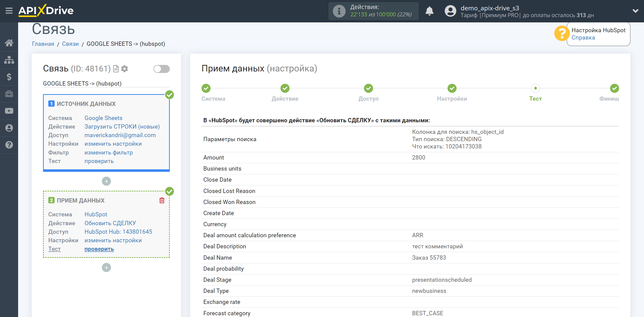Click ПРИЕМ ДАННЫХ block header
The width and height of the screenshot is (644, 317).
coord(80,201)
